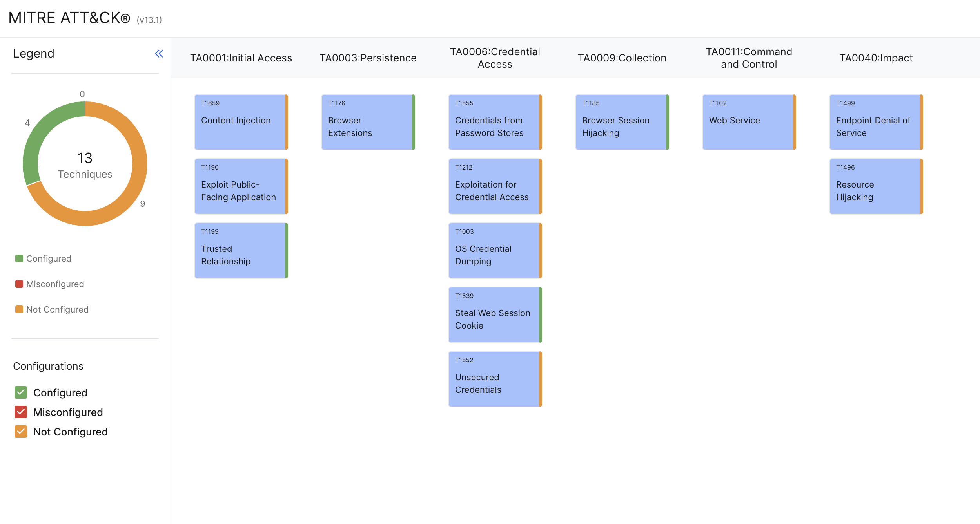
Task: Click red Misconfigured legend swatch
Action: (x=19, y=284)
